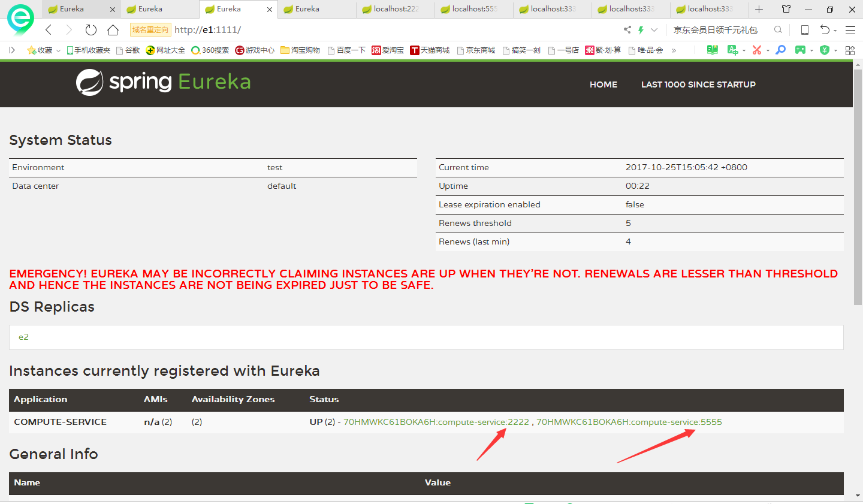The width and height of the screenshot is (863, 504).
Task: Expand the gamepad extension dropdown arrow
Action: click(x=811, y=51)
